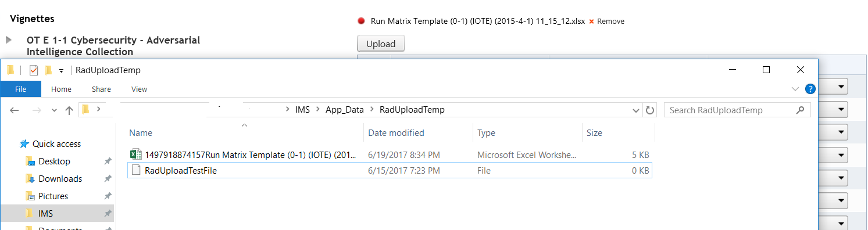Open Quick access in navigation pane
Viewport: 868px width, 230px height.
[56, 144]
